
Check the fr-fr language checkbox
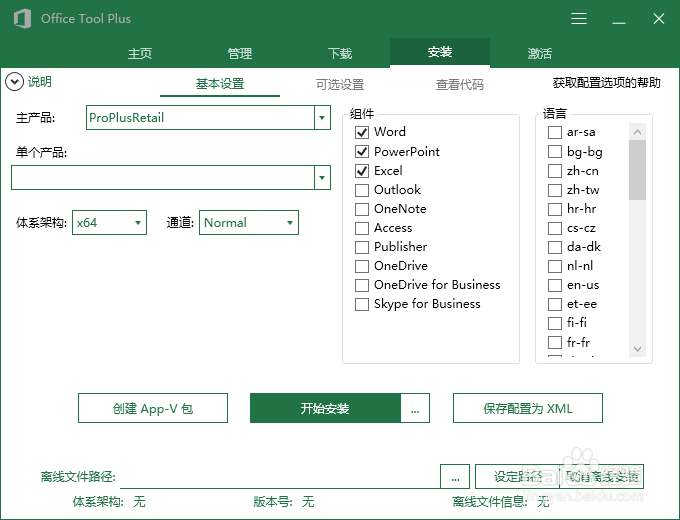click(555, 342)
